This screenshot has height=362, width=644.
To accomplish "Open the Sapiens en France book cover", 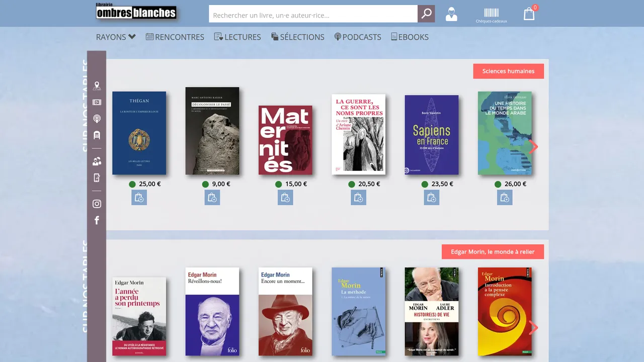I will pyautogui.click(x=432, y=135).
